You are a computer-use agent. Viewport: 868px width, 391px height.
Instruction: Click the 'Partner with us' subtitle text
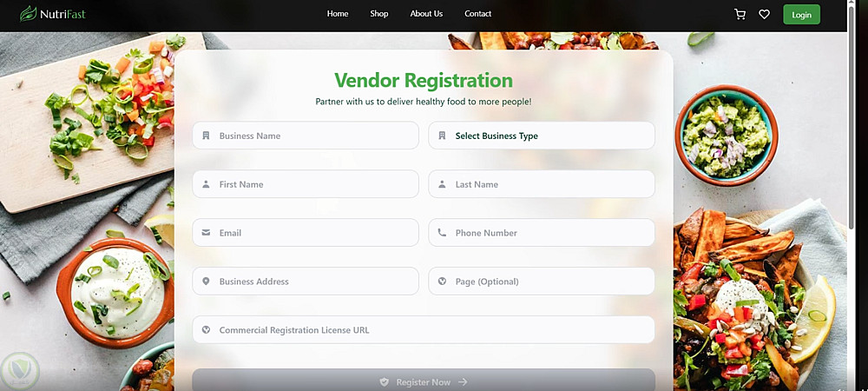coord(424,102)
